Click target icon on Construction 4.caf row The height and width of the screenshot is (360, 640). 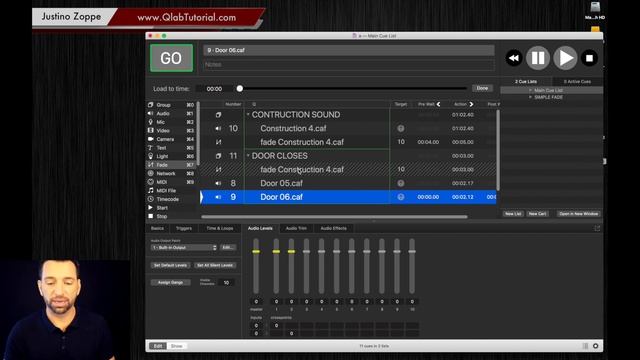point(401,129)
